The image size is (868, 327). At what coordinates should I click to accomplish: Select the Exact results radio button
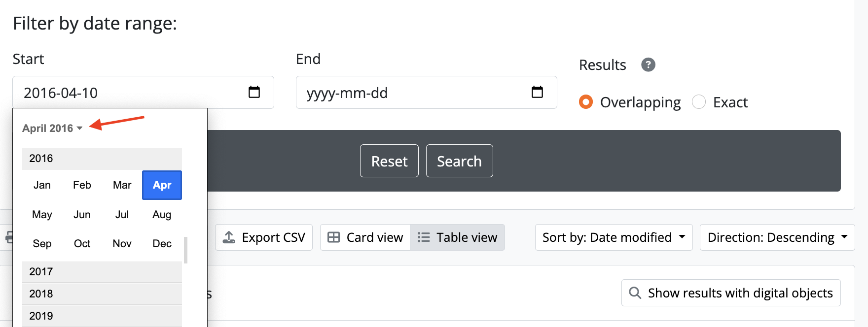699,102
